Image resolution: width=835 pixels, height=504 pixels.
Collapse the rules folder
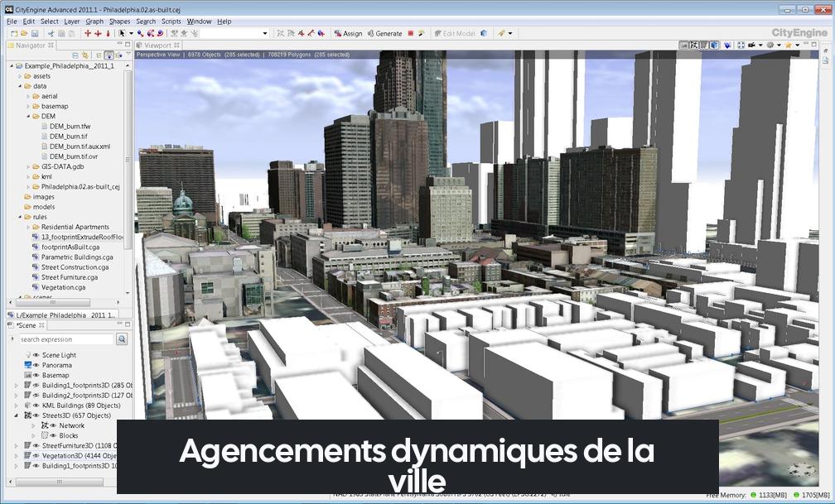(x=20, y=217)
